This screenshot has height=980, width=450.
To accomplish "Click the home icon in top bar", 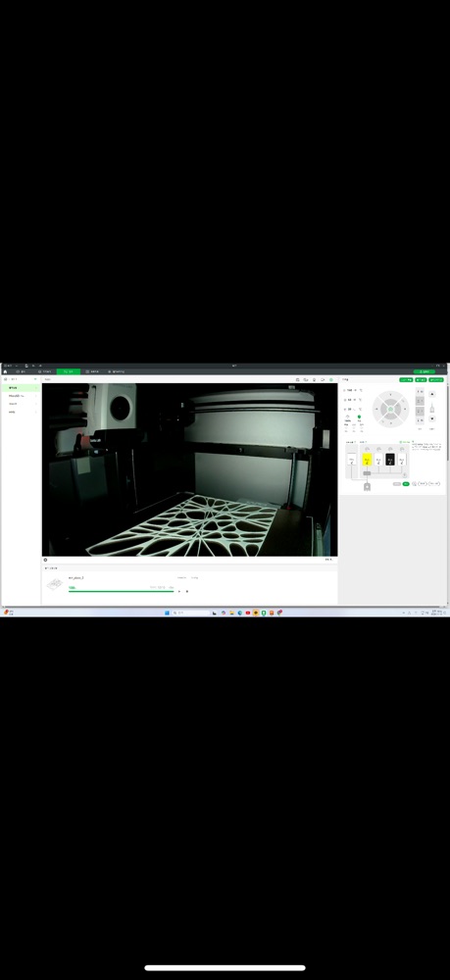I will [5, 371].
